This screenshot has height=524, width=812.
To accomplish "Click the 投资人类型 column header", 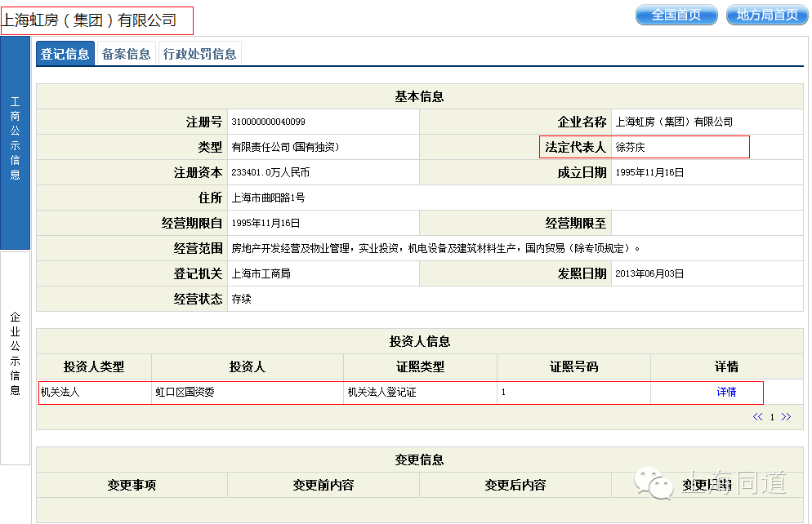I will (94, 366).
